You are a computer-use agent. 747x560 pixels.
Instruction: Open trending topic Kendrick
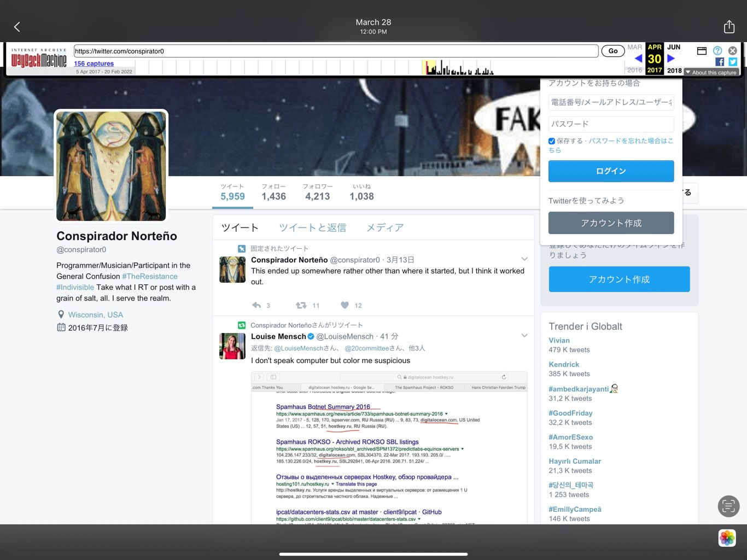[x=564, y=364]
